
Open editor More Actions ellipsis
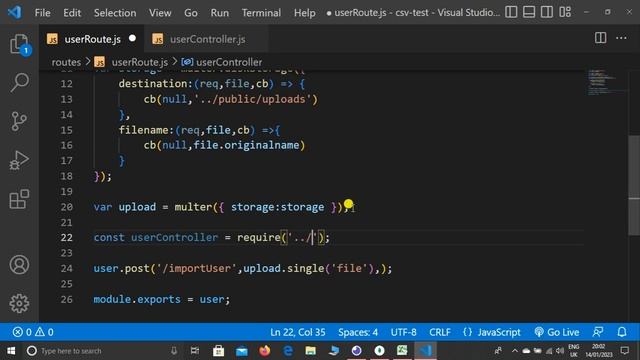(x=621, y=38)
